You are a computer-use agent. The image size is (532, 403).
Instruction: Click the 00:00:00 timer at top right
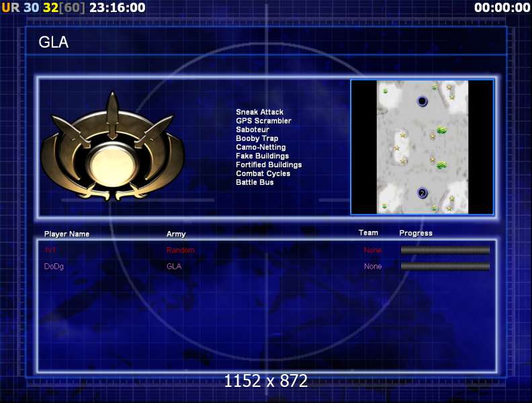pos(502,7)
